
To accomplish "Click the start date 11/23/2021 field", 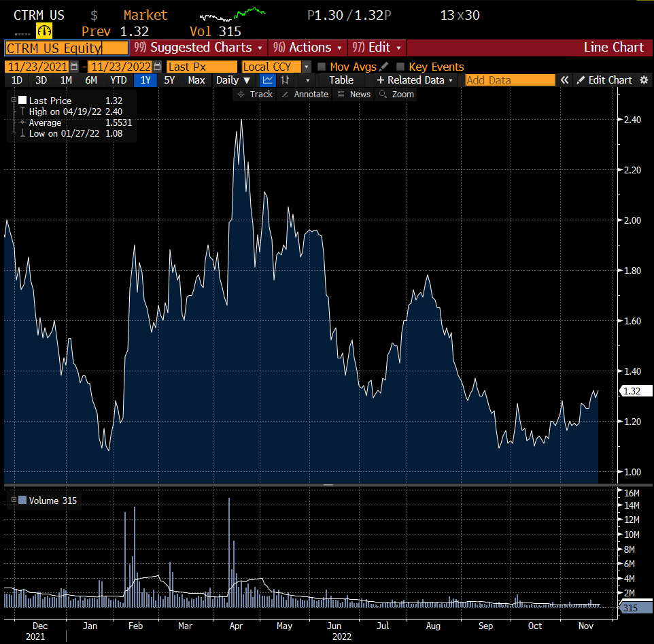I will (x=37, y=67).
